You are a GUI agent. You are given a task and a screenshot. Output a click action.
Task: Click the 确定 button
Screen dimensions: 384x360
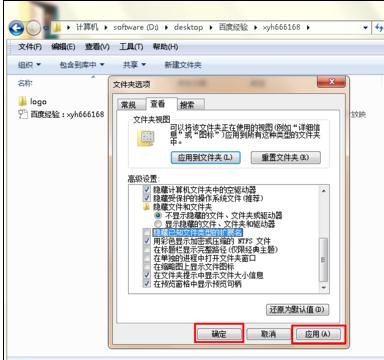pos(219,334)
